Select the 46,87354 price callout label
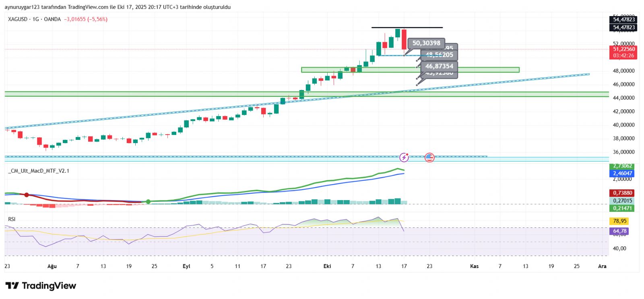Screen dimensions: 644x299 tap(439, 66)
